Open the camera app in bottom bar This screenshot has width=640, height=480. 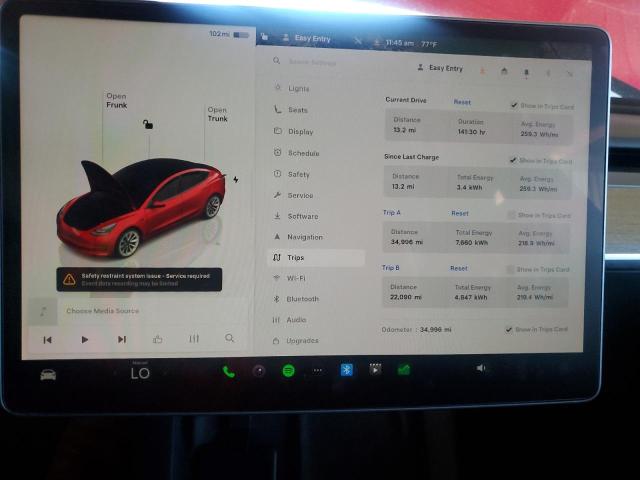(259, 371)
